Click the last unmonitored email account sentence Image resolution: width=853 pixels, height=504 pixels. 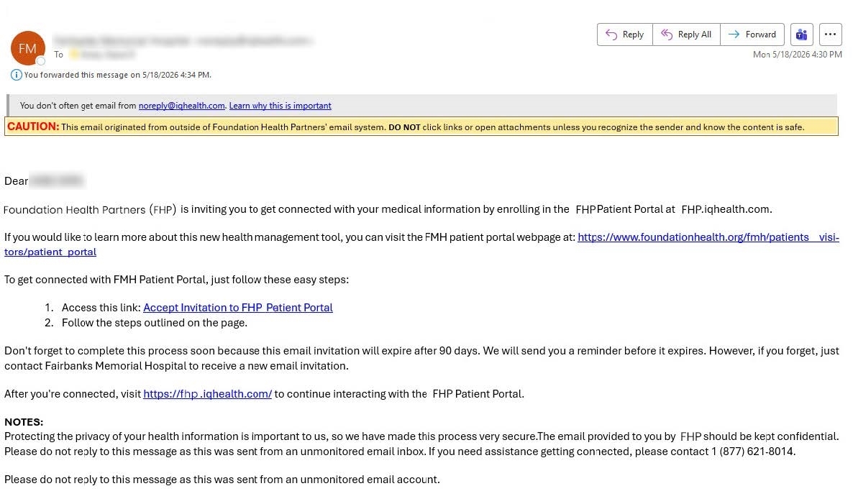[222, 480]
